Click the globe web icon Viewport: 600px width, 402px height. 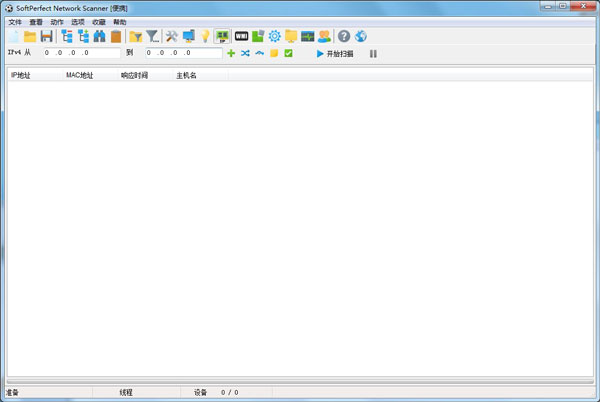(361, 37)
